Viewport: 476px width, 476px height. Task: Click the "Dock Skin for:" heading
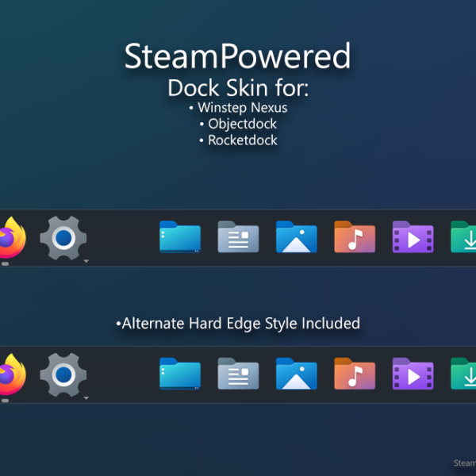point(238,88)
